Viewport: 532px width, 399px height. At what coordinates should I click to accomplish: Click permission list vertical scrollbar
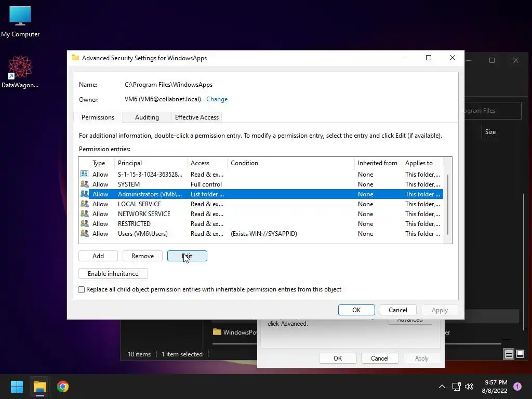448,205
